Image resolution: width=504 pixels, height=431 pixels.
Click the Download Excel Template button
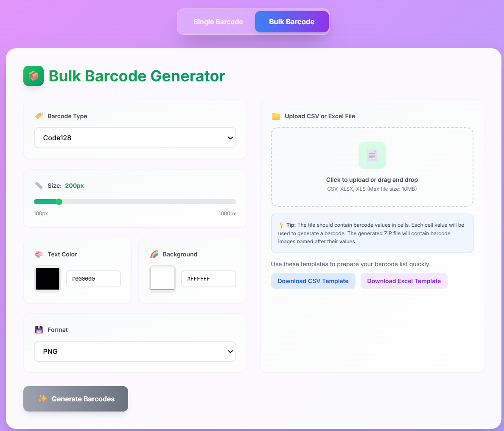click(x=403, y=281)
